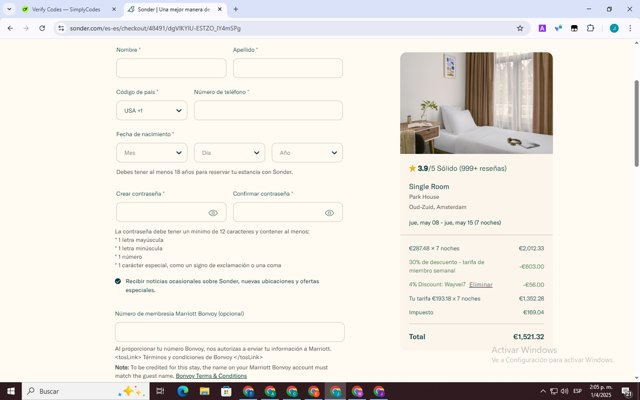
Task: Uncheck the Sonder news and offers checkbox
Action: (118, 281)
